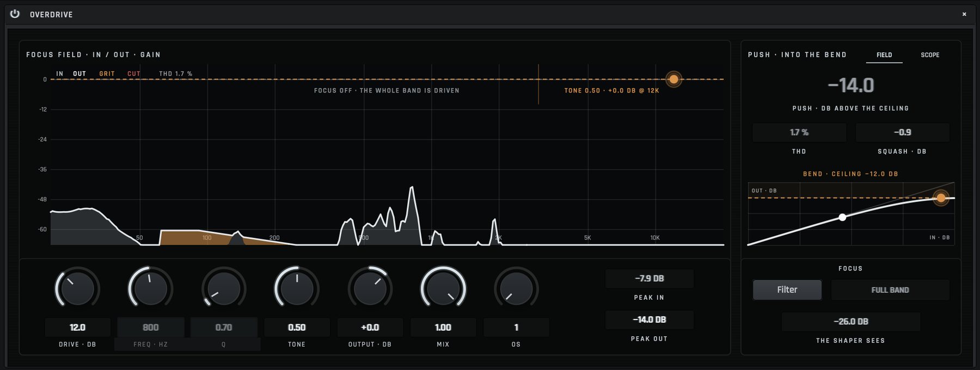Screen dimensions: 980x370
Task: Click the 'THD 1.7 %' spectrum header text
Action: (x=175, y=73)
